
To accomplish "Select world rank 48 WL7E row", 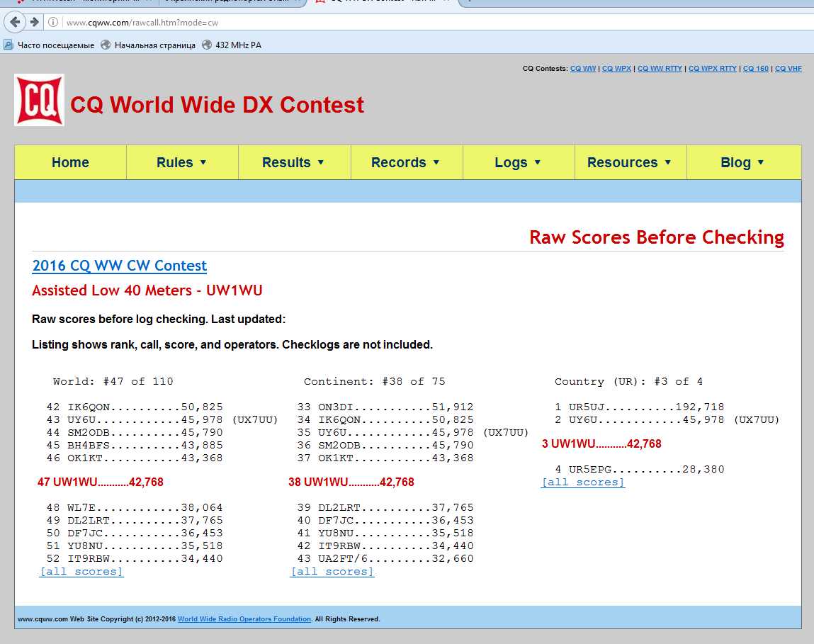I will [135, 507].
